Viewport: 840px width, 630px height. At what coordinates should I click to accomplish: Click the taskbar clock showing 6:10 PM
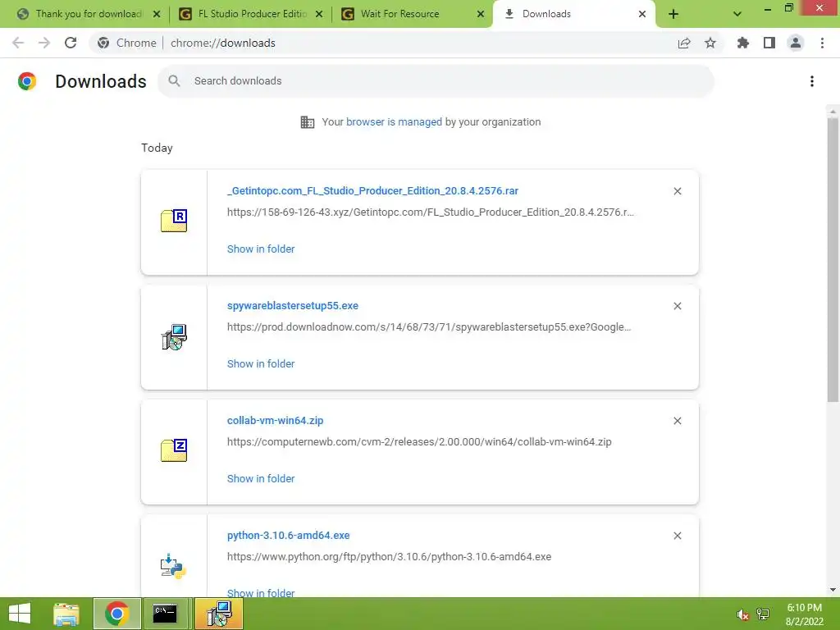tap(804, 614)
